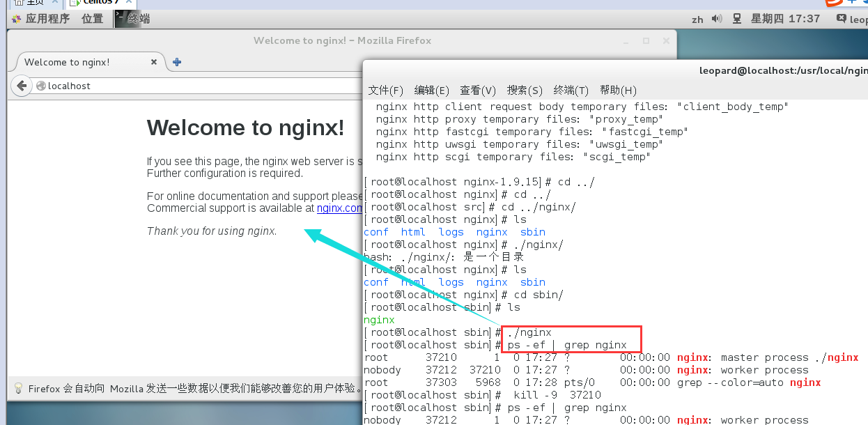Image resolution: width=868 pixels, height=425 pixels.
Task: Open the 星期四 17:37 clock menu
Action: pyautogui.click(x=785, y=19)
